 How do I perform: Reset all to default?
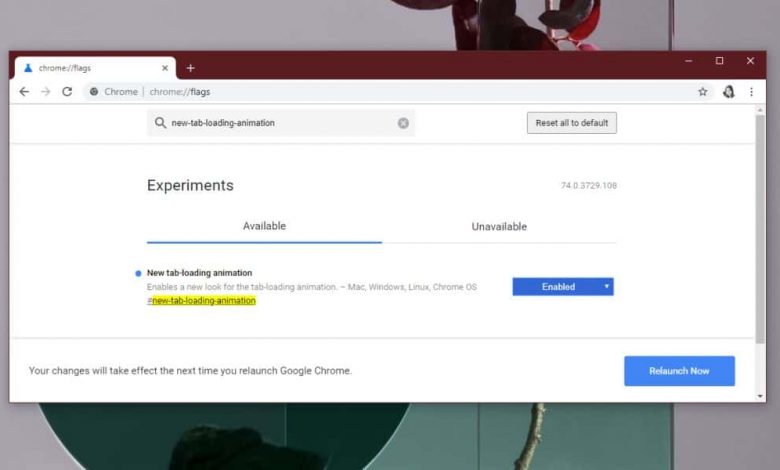[x=572, y=123]
